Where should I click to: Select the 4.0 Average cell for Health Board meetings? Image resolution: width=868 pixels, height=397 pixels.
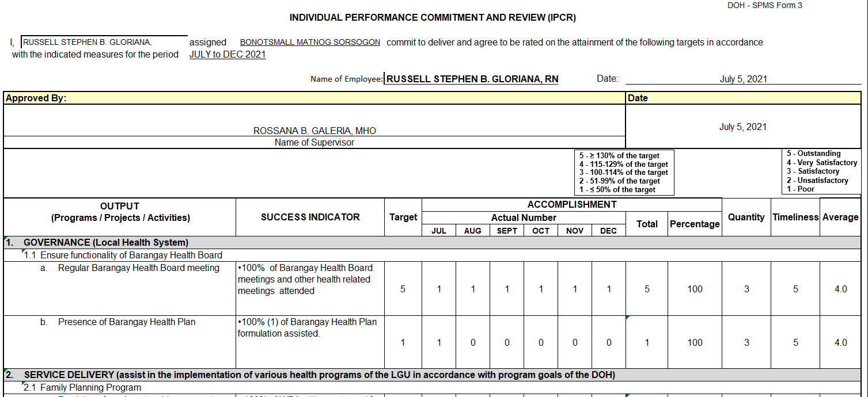(x=841, y=289)
